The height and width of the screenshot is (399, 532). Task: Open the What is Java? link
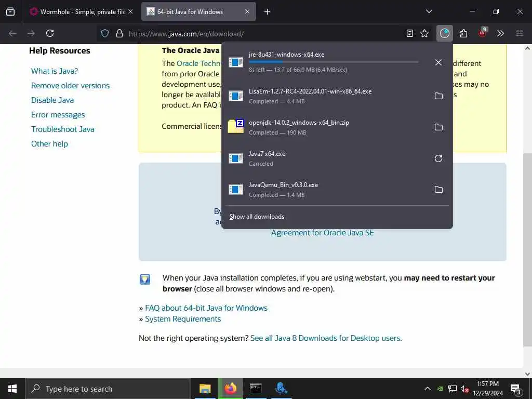click(54, 71)
